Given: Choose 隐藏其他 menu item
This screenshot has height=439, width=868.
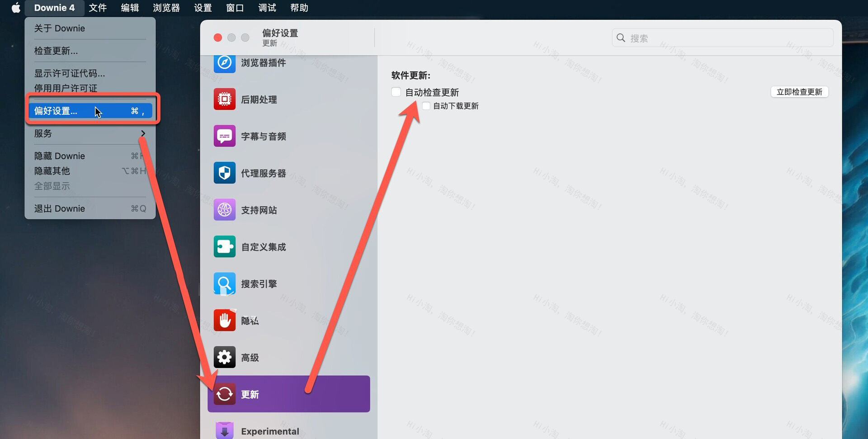Looking at the screenshot, I should tap(90, 171).
